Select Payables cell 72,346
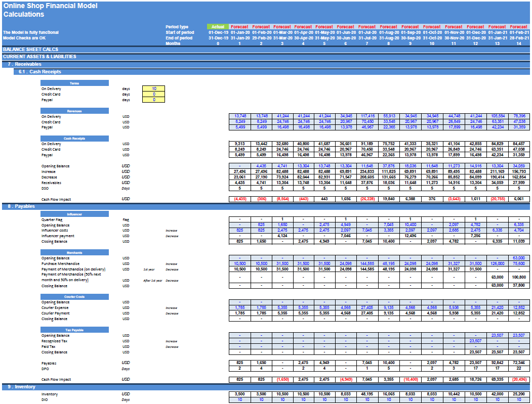The width and height of the screenshot is (532, 404). point(519,363)
